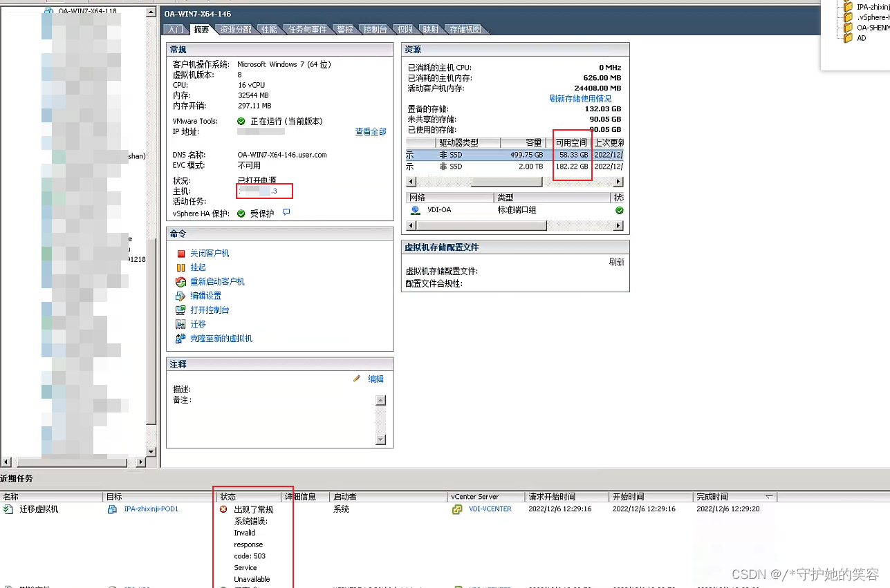
Task: Click the OA-WIN7-X64-118 VM icon in tree
Action: tap(48, 12)
